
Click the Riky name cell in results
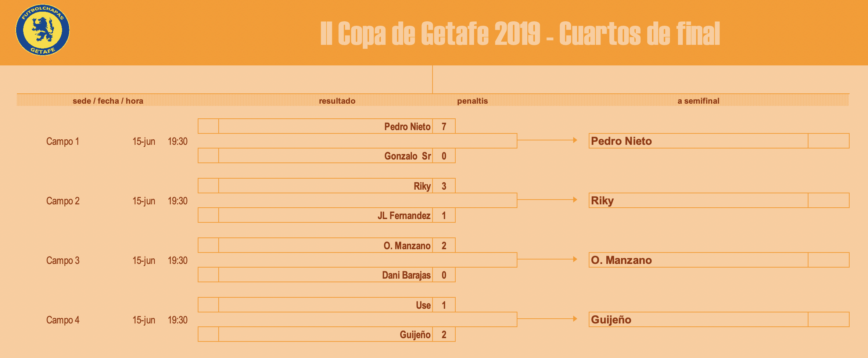click(326, 186)
